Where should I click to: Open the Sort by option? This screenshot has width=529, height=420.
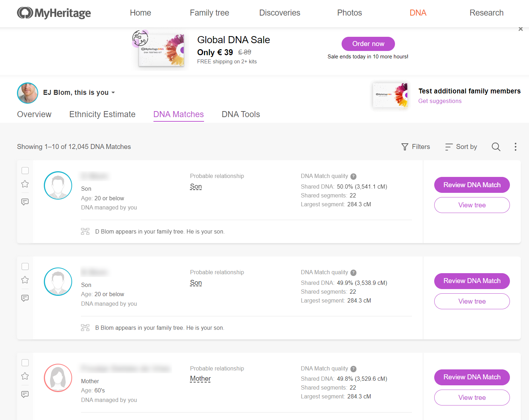461,147
